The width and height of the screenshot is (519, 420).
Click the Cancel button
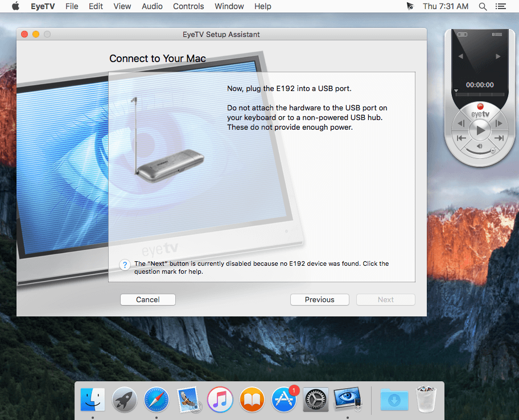(147, 299)
